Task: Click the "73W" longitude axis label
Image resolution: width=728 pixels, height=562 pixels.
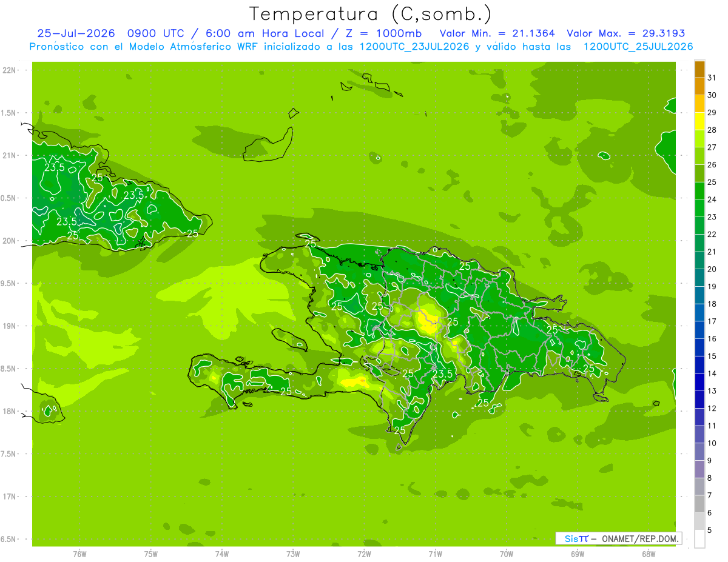Action: (293, 554)
